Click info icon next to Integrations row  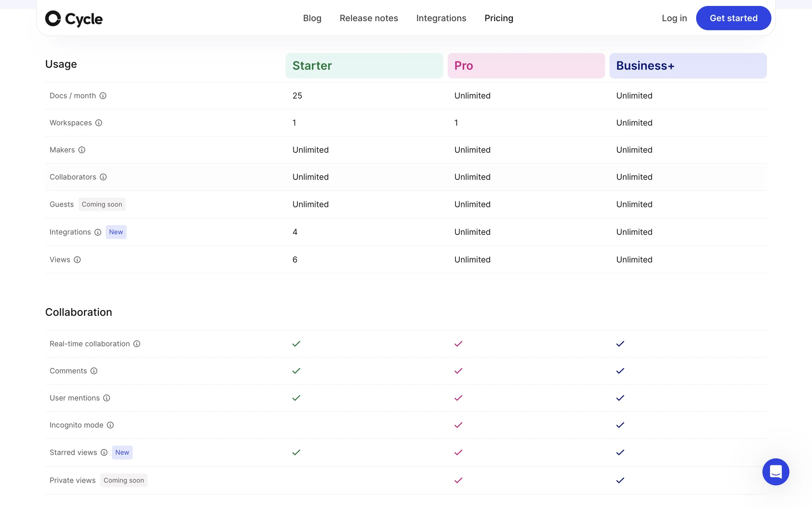coord(98,232)
